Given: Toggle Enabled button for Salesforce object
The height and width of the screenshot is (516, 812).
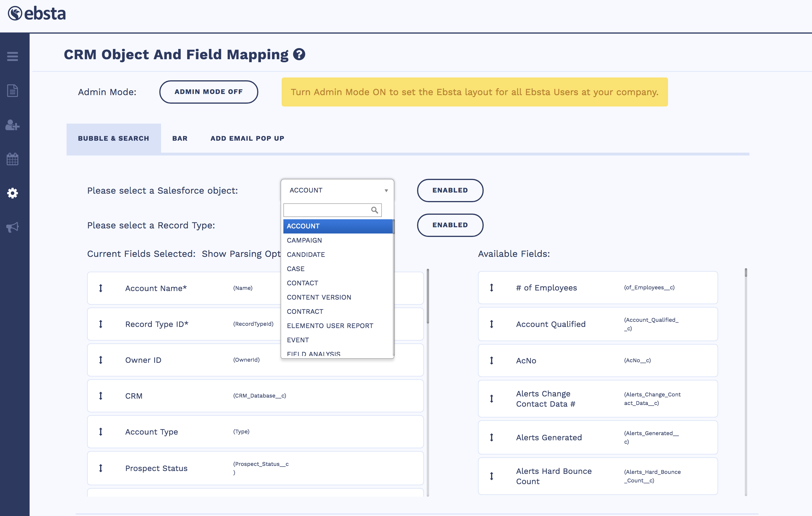Looking at the screenshot, I should click(x=450, y=190).
